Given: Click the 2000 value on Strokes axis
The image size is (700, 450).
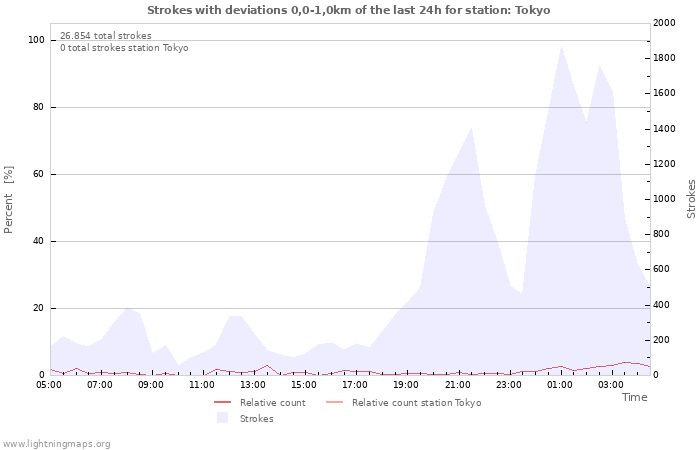Looking at the screenshot, I should click(x=664, y=23).
